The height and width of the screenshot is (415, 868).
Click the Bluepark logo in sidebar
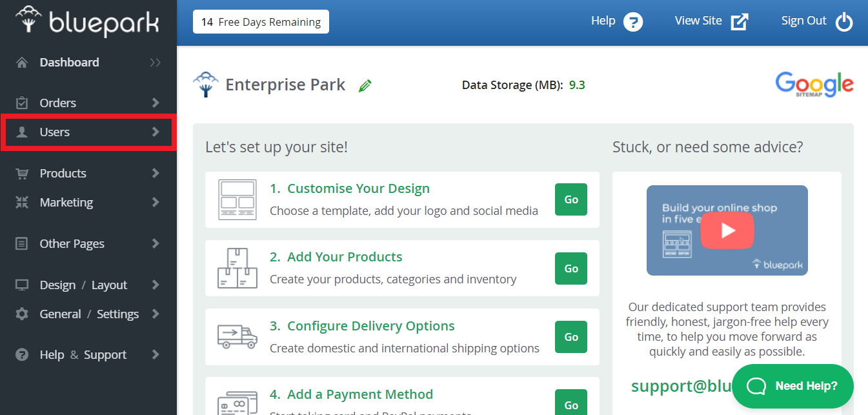point(87,21)
